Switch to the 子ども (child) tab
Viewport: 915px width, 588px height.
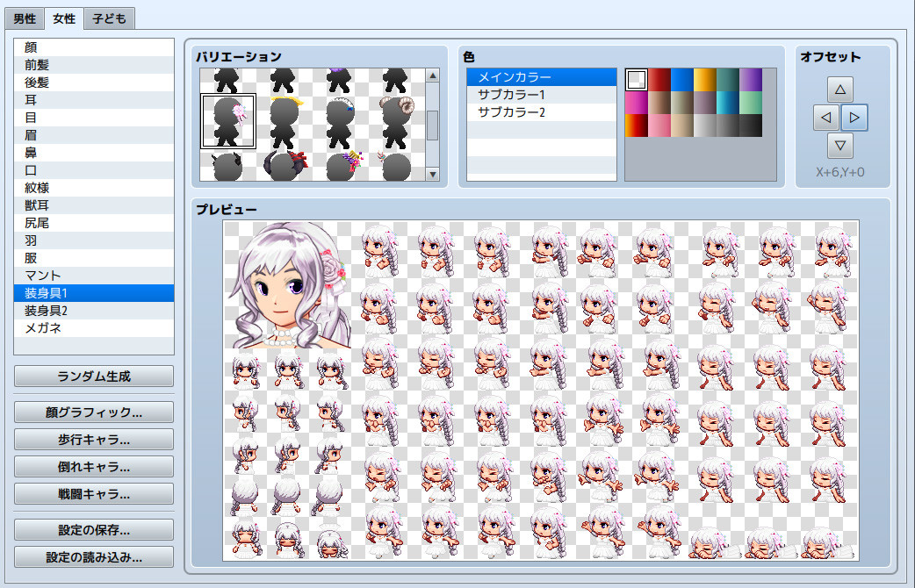[112, 18]
